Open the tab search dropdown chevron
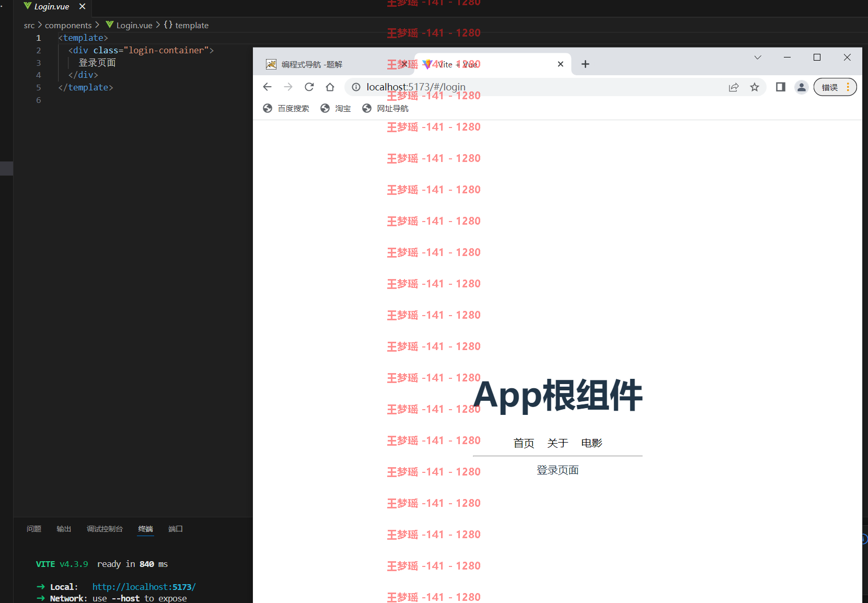This screenshot has width=868, height=603. point(758,57)
